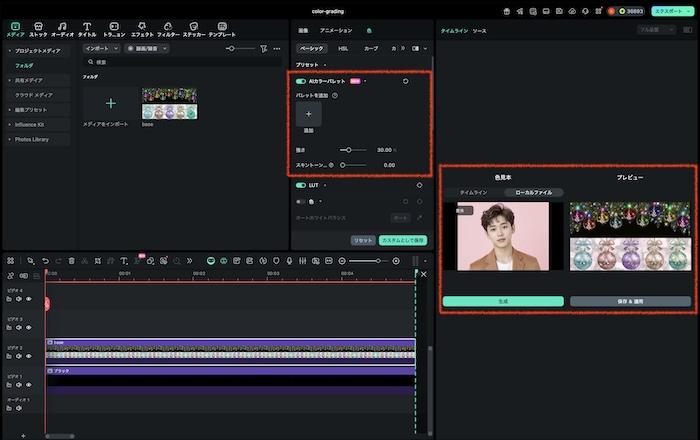
Task: Click the 保存 & 適用 button
Action: pos(629,301)
